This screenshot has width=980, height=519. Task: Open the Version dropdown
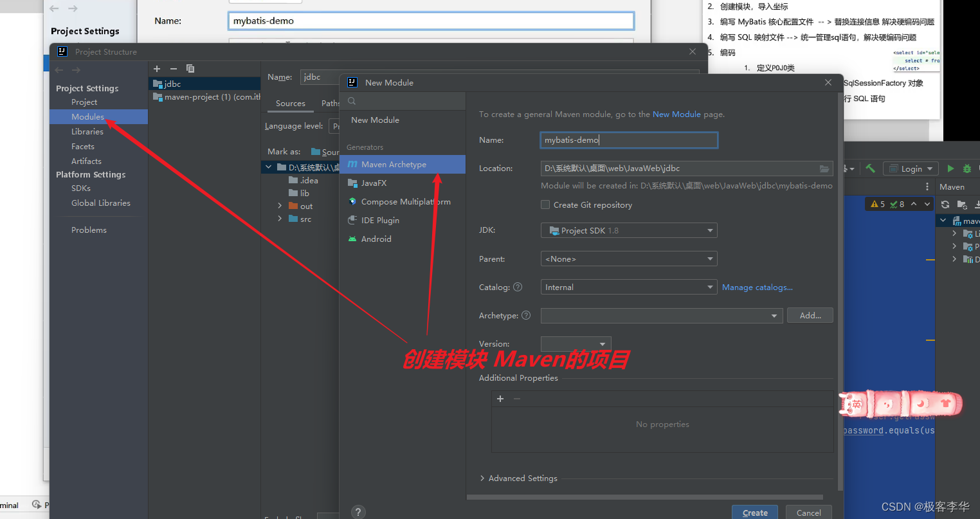click(x=576, y=343)
